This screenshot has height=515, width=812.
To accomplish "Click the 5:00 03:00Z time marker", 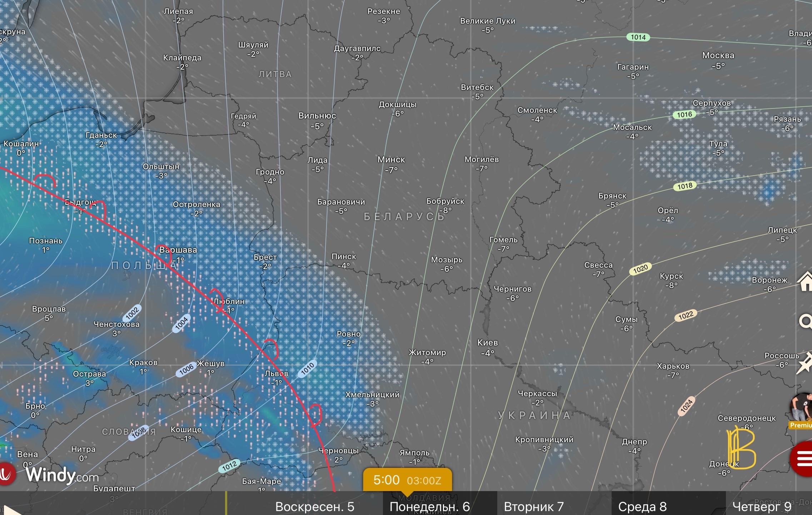I will click(x=407, y=480).
